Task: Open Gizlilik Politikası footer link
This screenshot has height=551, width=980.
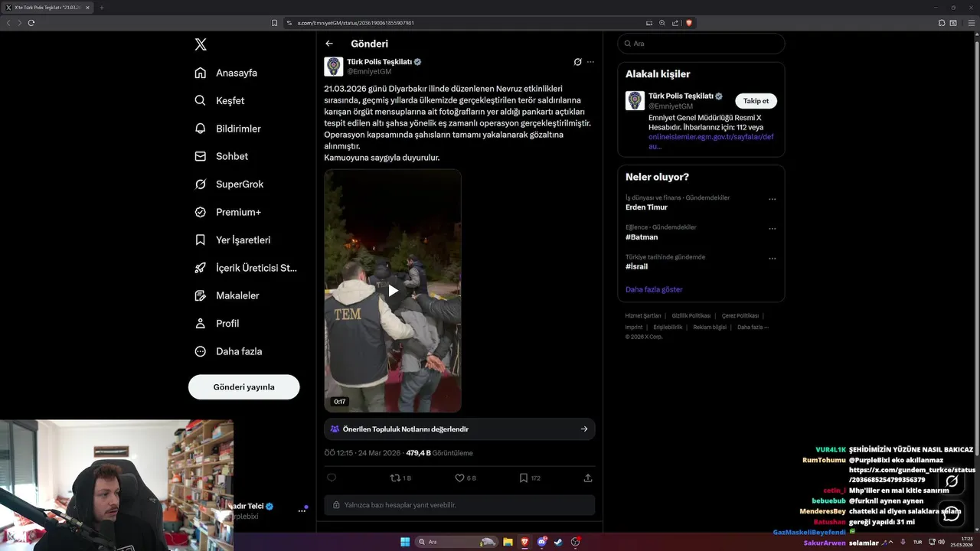Action: 691,316
